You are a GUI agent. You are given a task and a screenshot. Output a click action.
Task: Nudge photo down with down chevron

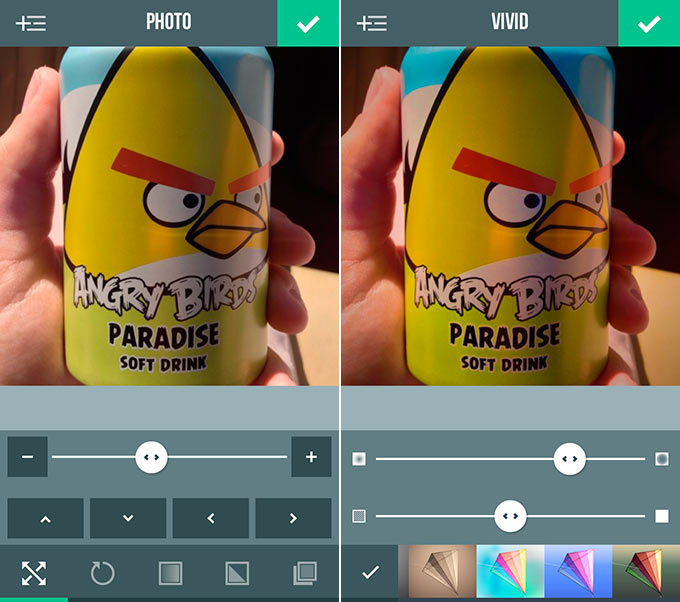[128, 518]
